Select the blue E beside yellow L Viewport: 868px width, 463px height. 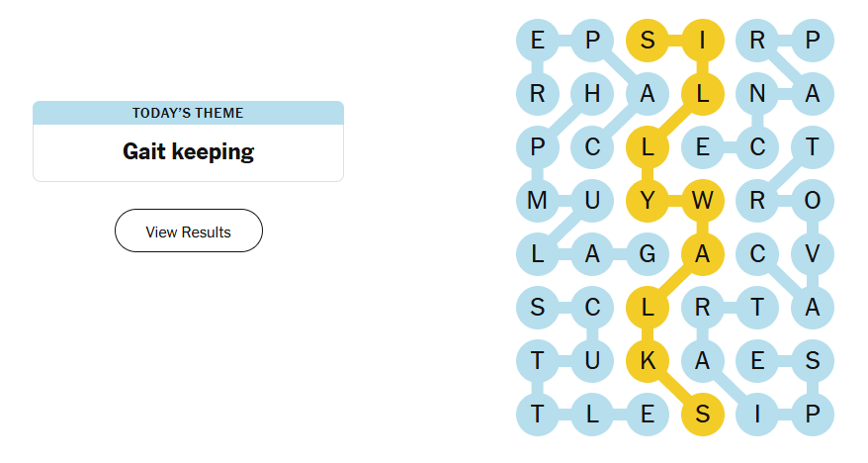[703, 147]
